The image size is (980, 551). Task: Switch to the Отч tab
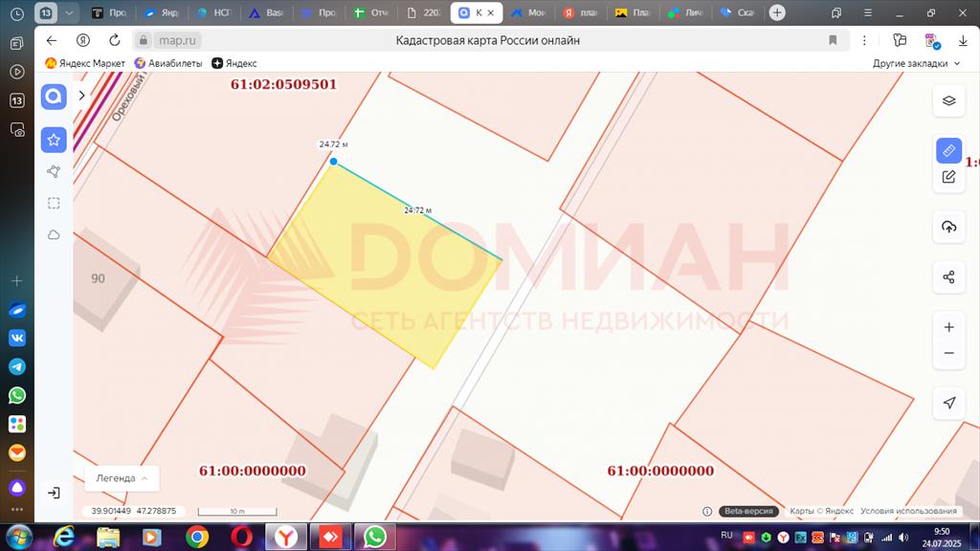click(371, 12)
